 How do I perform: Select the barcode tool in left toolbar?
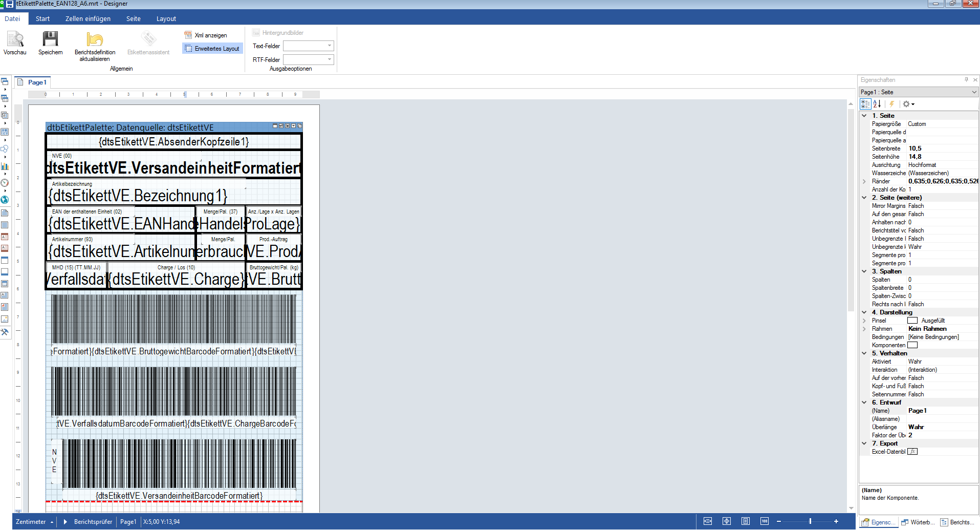[5, 132]
